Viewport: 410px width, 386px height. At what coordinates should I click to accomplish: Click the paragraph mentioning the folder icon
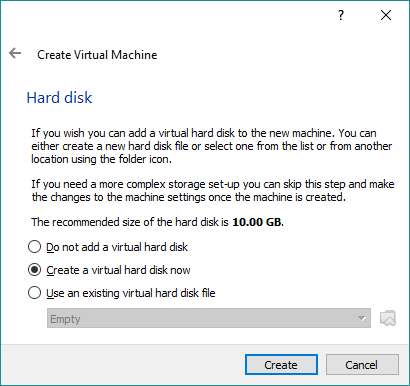[x=212, y=146]
